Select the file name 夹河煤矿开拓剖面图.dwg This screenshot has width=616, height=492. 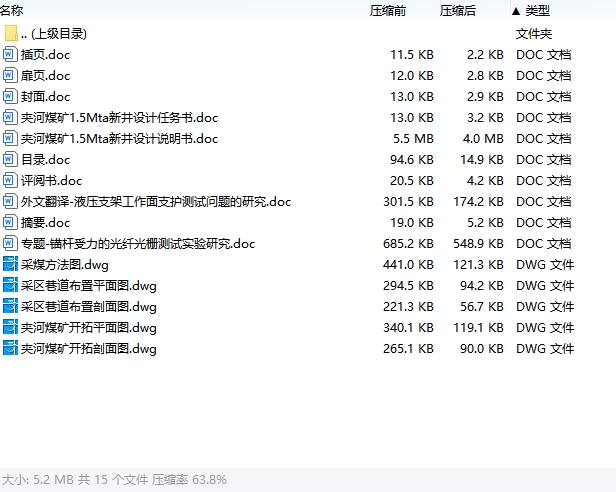tap(89, 349)
